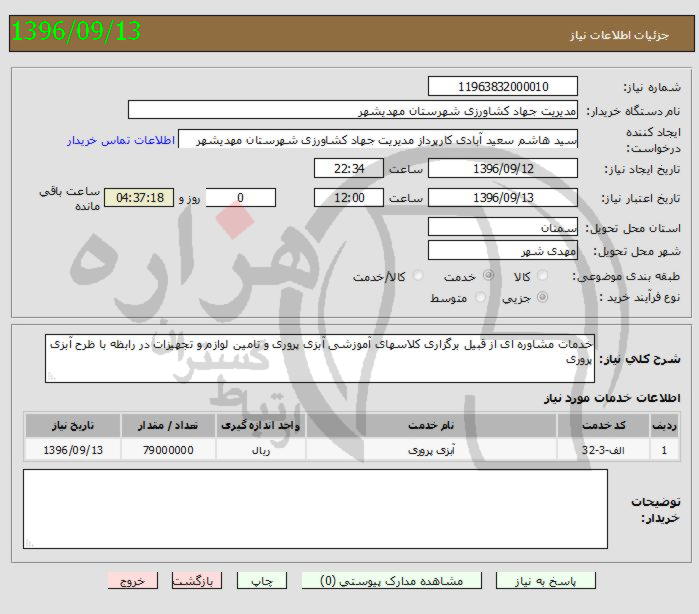This screenshot has width=699, height=614.
Task: Click creation date field 1396/09/12
Action: [503, 169]
